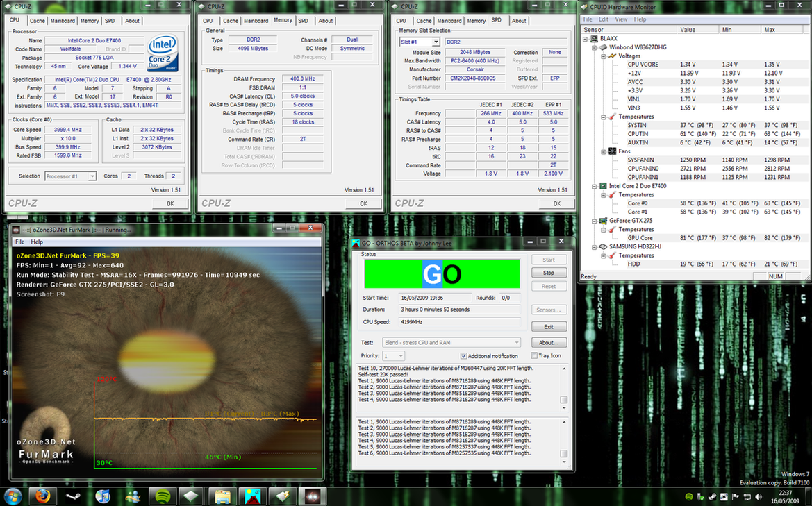The image size is (812, 506).
Task: Collapse the Voltages tree node
Action: [x=604, y=56]
